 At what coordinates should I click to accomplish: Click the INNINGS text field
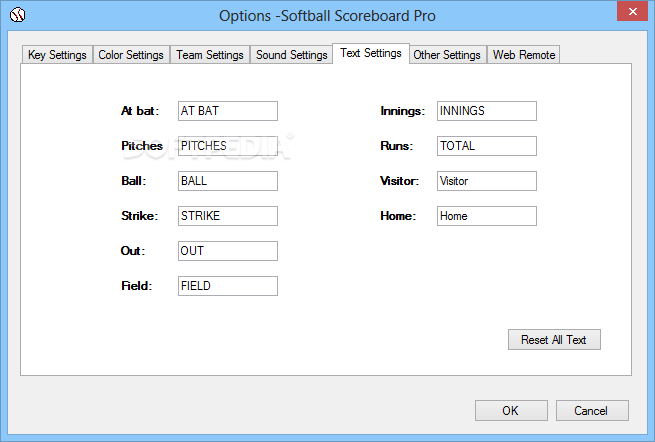tap(487, 111)
